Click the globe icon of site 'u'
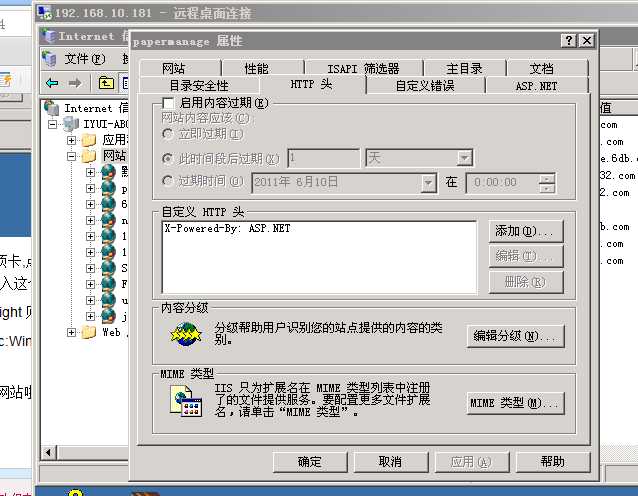 108,300
